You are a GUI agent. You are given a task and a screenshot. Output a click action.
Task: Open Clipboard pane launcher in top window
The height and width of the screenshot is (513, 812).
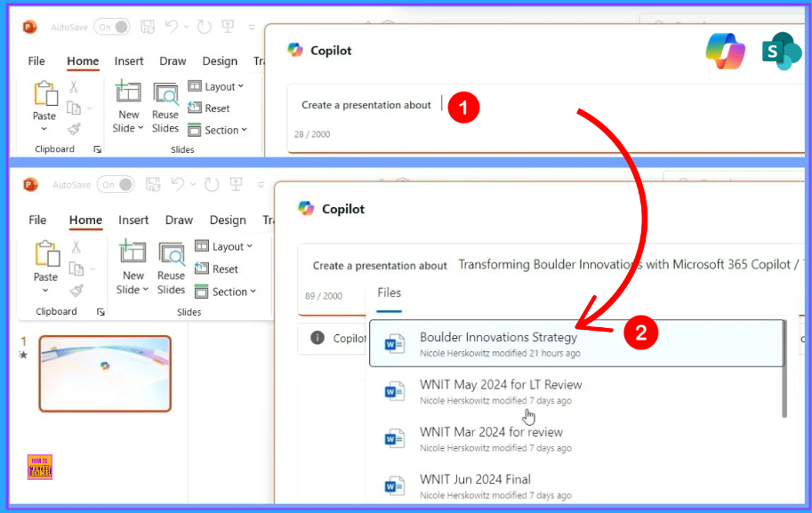(x=97, y=149)
